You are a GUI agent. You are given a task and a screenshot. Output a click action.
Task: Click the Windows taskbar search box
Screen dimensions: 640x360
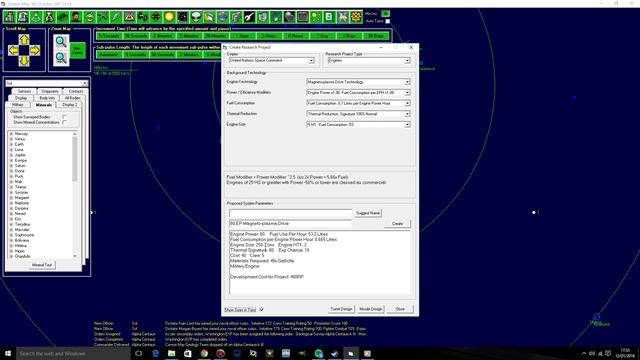[x=73, y=353]
